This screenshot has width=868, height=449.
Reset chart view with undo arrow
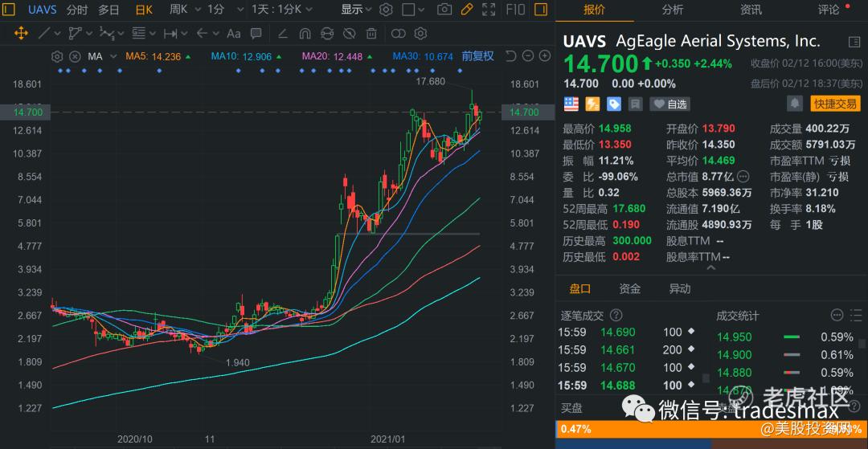click(x=510, y=56)
